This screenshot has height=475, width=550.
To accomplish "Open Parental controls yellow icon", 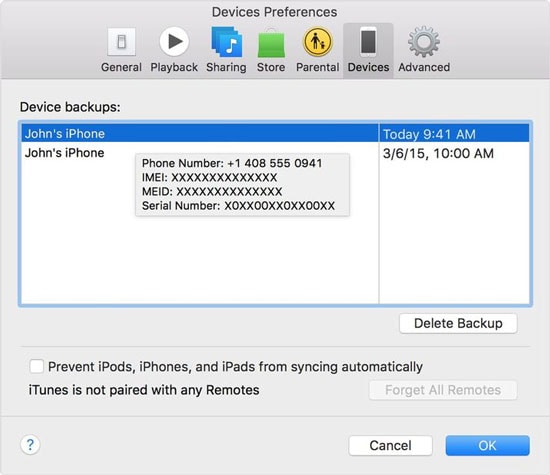I will pos(317,42).
